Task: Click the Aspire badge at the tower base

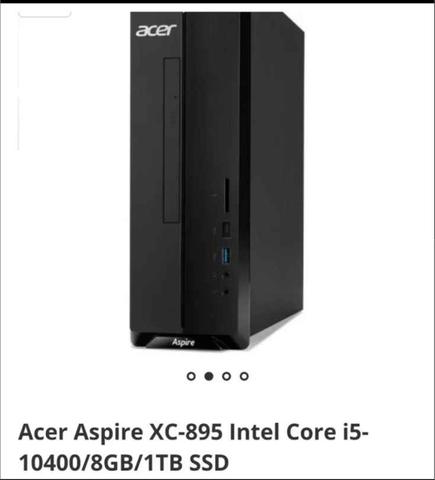Action: point(183,342)
